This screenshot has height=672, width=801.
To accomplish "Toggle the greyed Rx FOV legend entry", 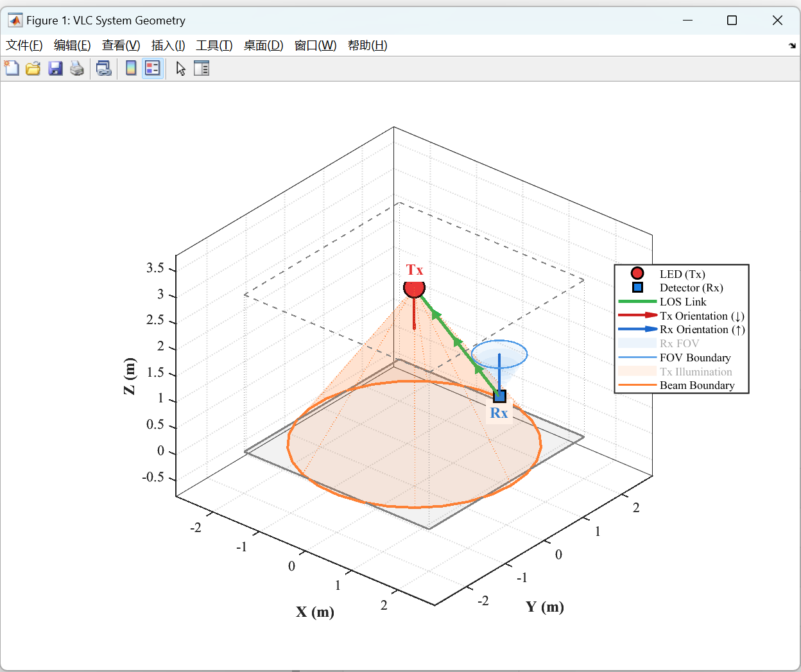I will 679,343.
